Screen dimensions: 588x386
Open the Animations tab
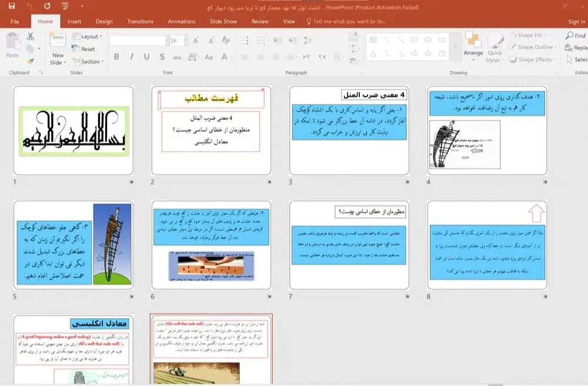pos(182,21)
